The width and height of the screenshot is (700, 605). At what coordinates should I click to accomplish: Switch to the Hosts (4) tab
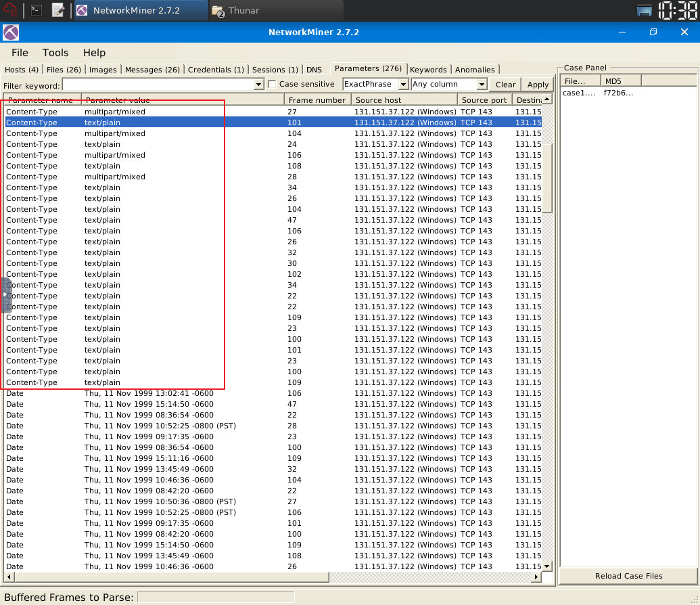coord(22,70)
